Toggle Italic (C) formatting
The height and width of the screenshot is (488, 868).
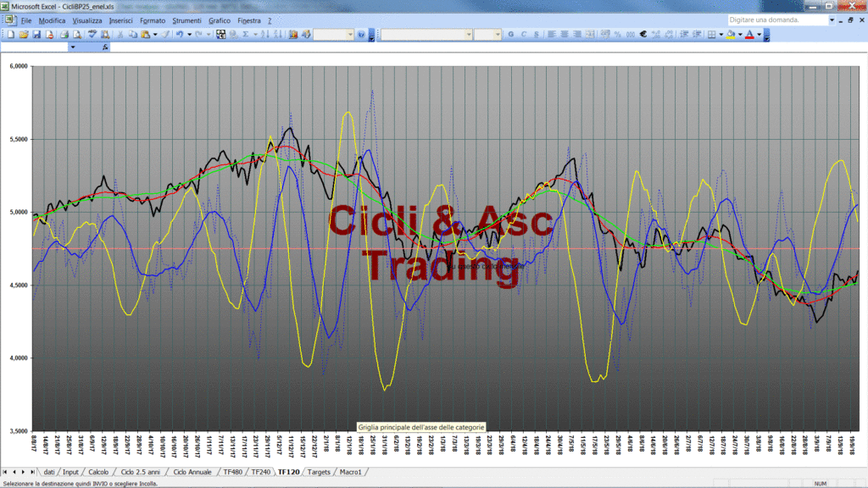[524, 34]
